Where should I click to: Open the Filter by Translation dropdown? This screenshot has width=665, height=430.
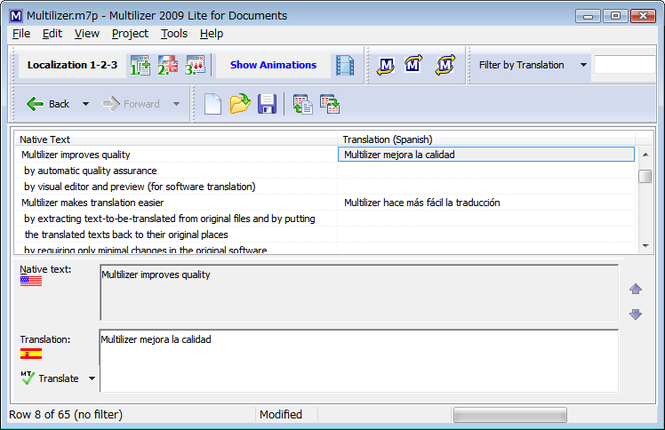[584, 65]
